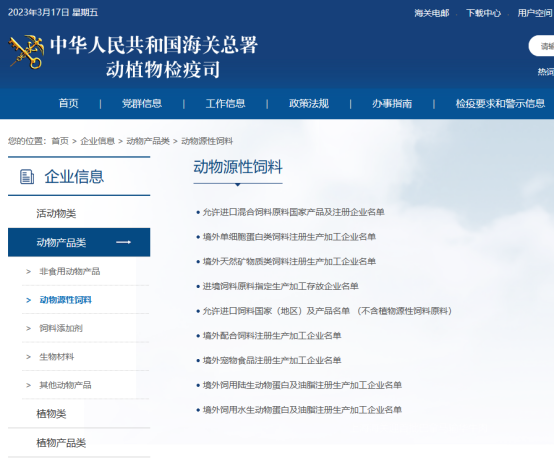Select 动物产品类 in the sidebar

(x=79, y=242)
